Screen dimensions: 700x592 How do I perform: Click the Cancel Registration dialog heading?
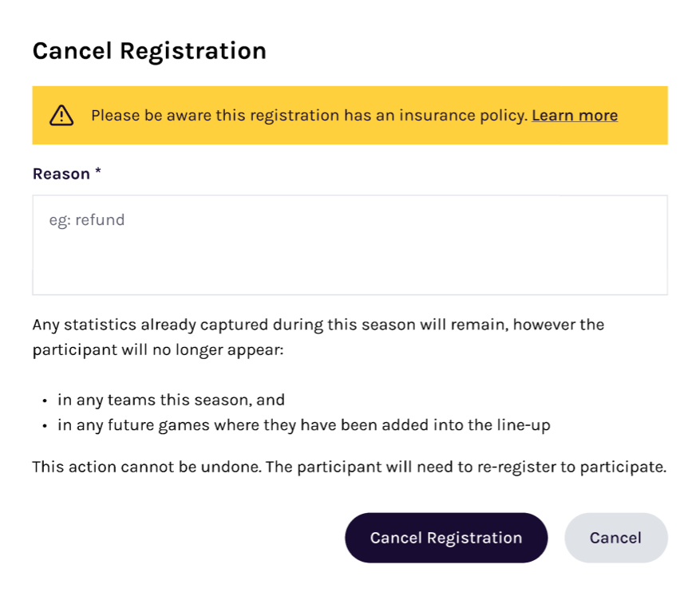(149, 51)
